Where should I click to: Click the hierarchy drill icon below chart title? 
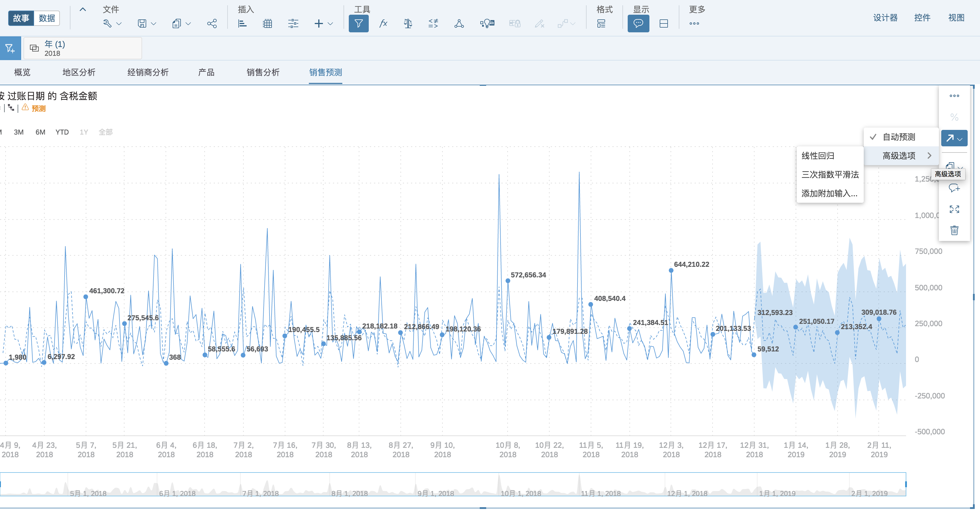point(11,108)
